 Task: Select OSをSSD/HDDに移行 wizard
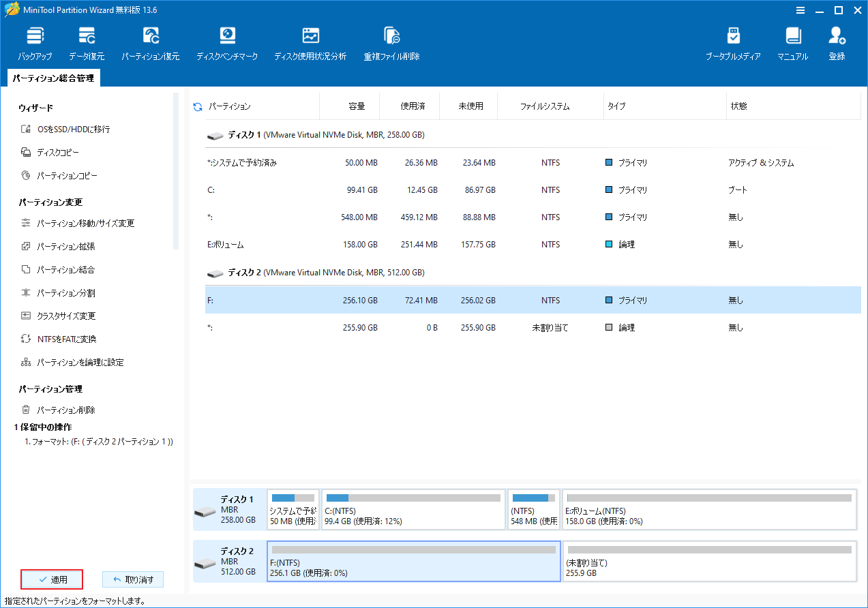point(65,130)
